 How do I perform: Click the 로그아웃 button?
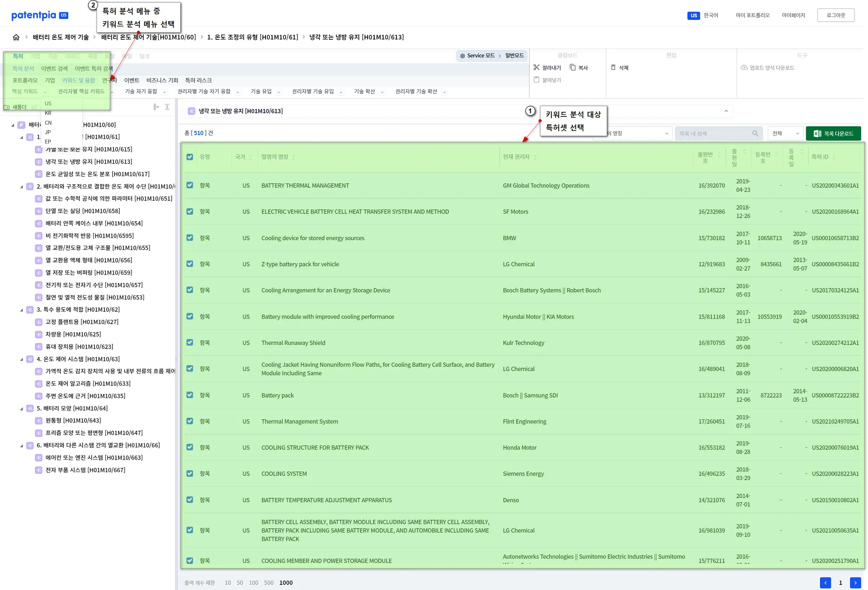835,15
